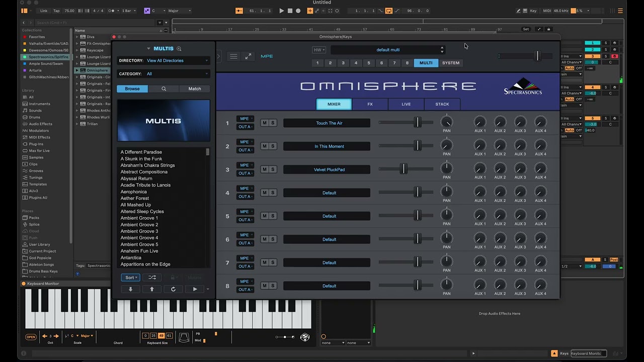Click Ableton follow playback toggle in top bar
This screenshot has height=362, width=644.
pos(239,11)
